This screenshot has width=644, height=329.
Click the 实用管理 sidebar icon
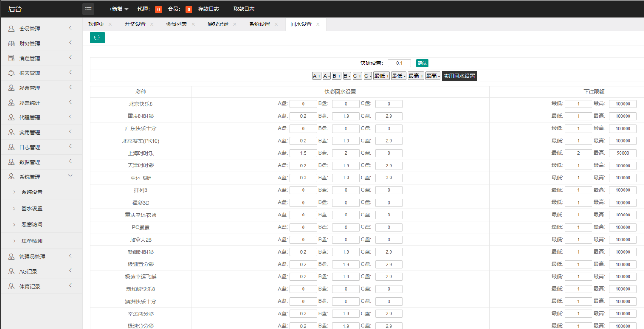pos(11,133)
